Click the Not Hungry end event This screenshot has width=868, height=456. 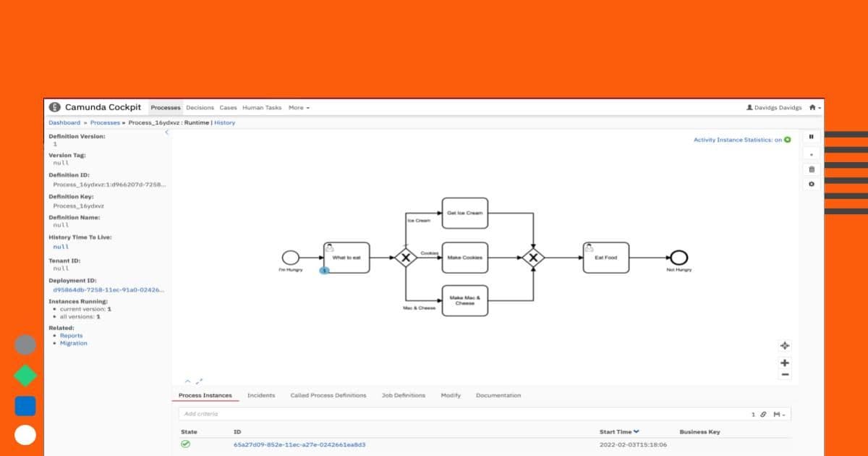[679, 258]
